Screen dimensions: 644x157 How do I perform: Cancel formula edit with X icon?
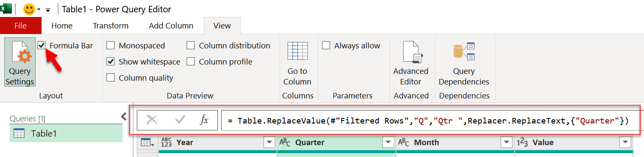click(152, 120)
